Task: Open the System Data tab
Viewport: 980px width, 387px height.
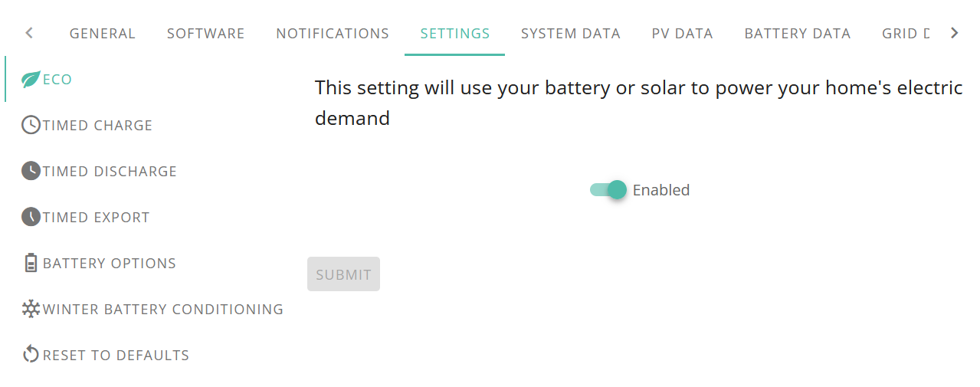Action: click(571, 34)
